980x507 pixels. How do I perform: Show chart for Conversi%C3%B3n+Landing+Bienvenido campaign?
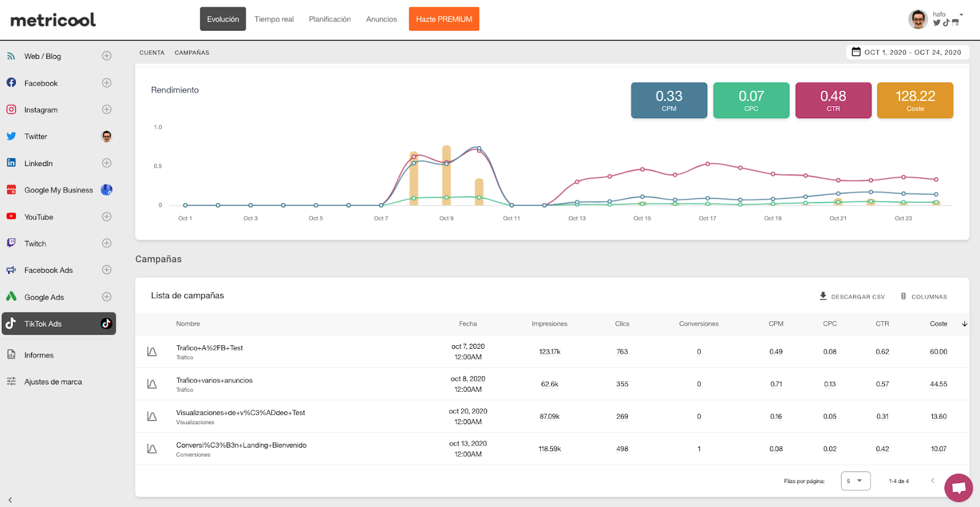152,449
